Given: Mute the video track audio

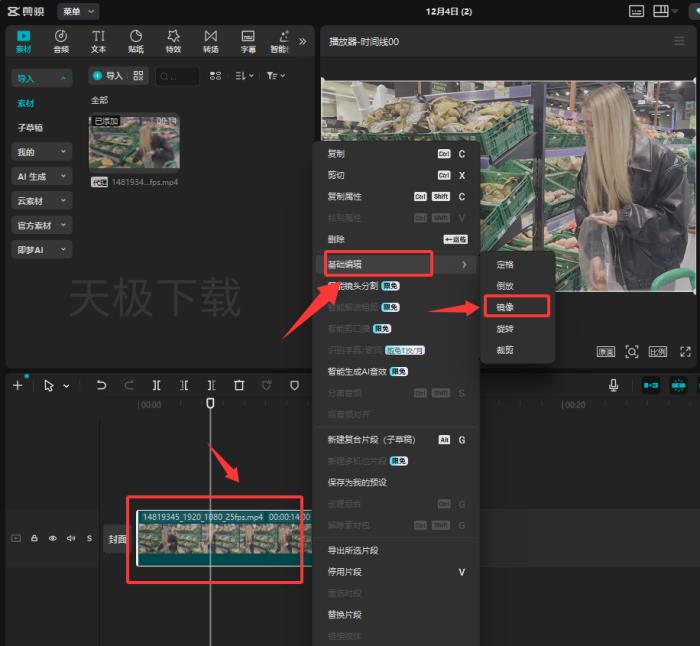Looking at the screenshot, I should [x=70, y=538].
